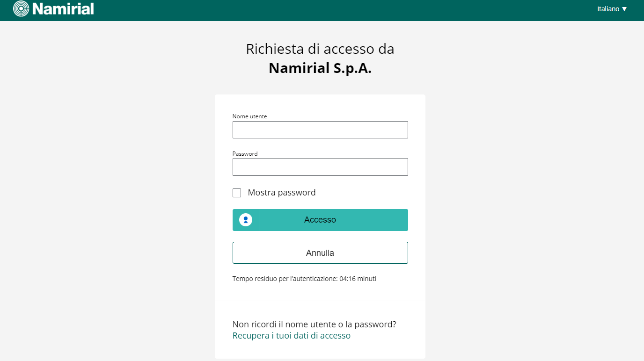644x361 pixels.
Task: Click the "Nome utente" field label
Action: pyautogui.click(x=249, y=116)
